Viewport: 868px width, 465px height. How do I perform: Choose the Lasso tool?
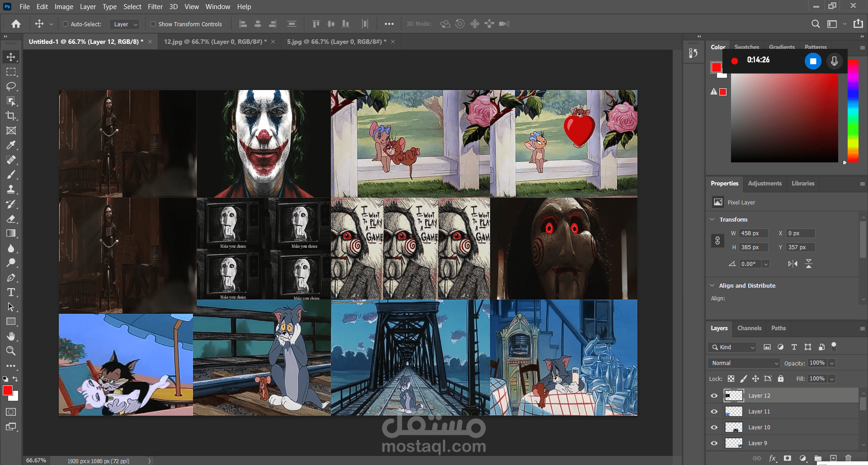11,86
